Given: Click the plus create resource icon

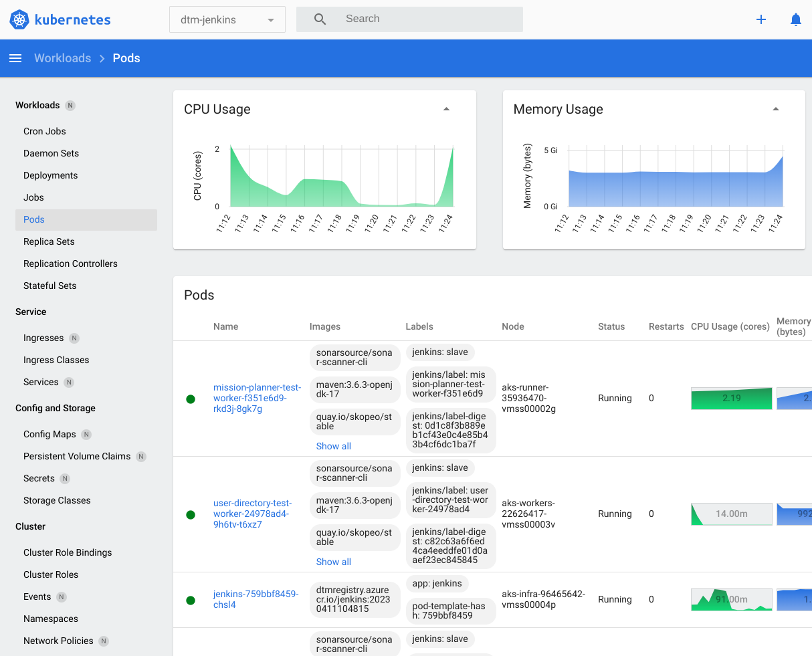Looking at the screenshot, I should [x=761, y=19].
